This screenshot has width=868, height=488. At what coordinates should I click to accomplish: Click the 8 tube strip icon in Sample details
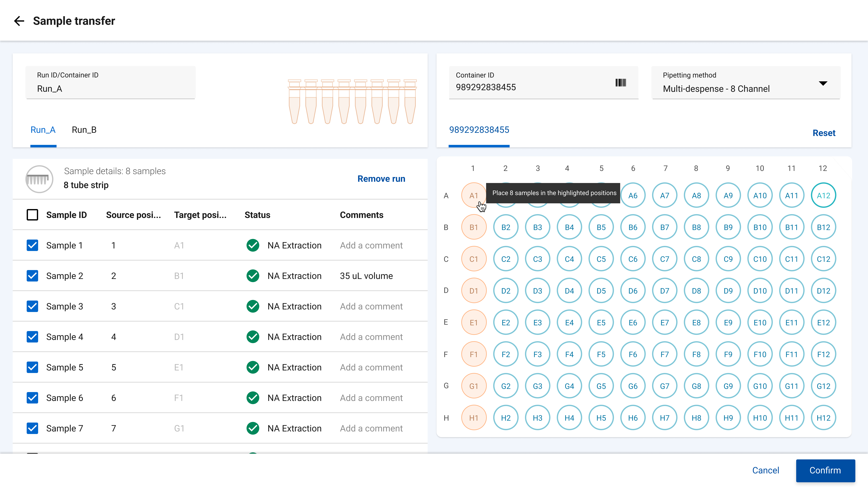point(39,179)
